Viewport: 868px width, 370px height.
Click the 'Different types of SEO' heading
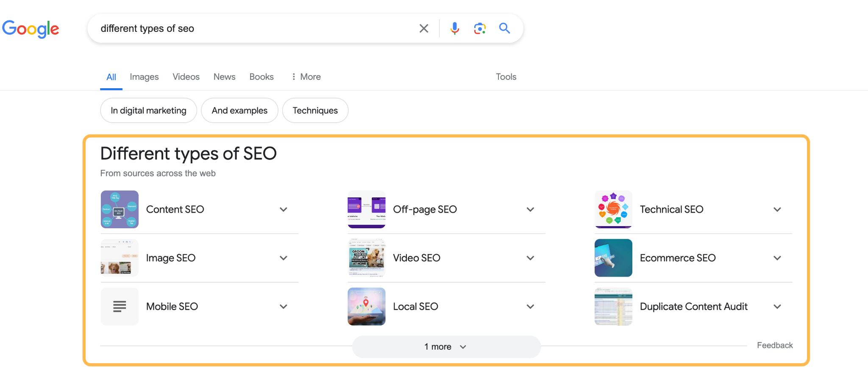click(x=189, y=154)
